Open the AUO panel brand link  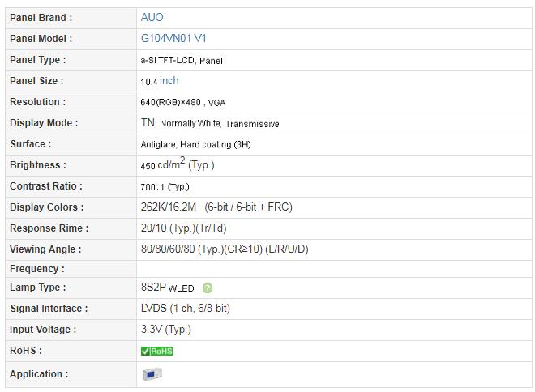point(152,17)
